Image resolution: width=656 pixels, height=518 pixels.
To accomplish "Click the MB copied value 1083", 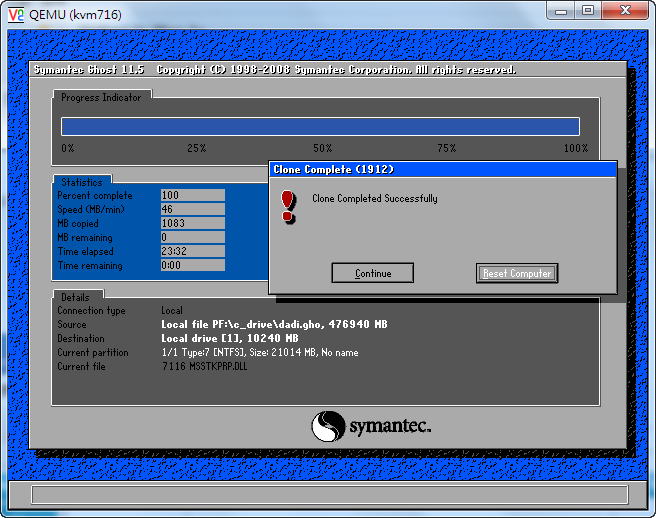I will coord(192,223).
